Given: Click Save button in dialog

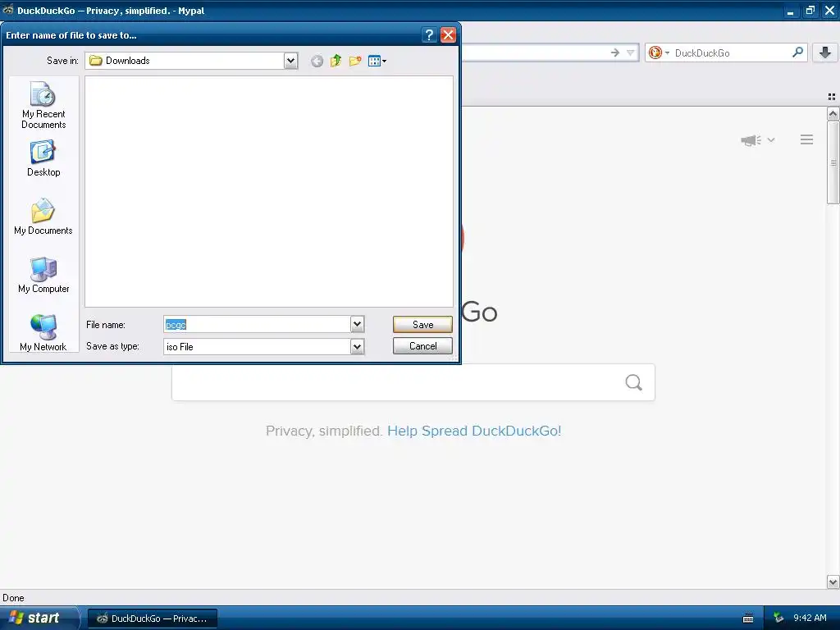Looking at the screenshot, I should [422, 324].
